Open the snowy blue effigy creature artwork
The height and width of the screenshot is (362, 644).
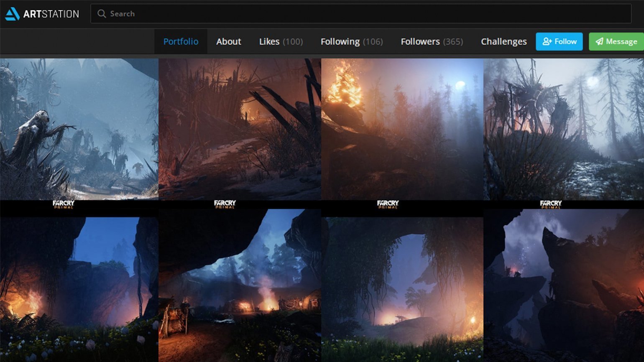pyautogui.click(x=79, y=129)
